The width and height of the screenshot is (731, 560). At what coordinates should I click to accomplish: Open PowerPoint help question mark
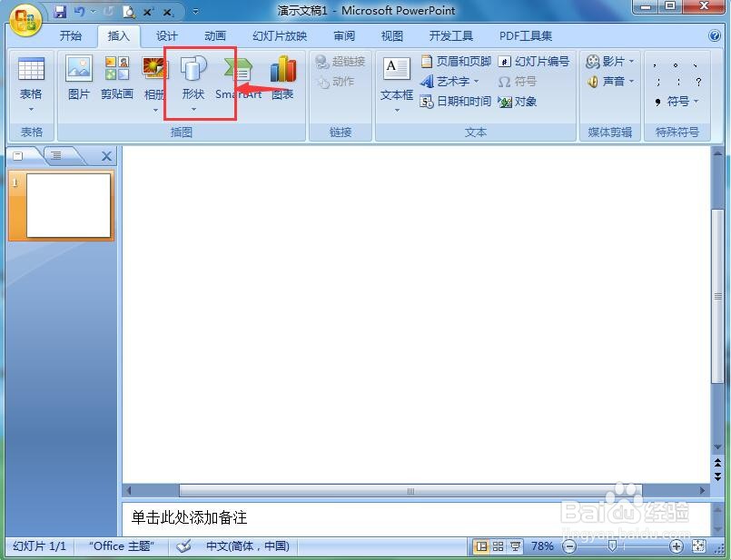pyautogui.click(x=715, y=35)
